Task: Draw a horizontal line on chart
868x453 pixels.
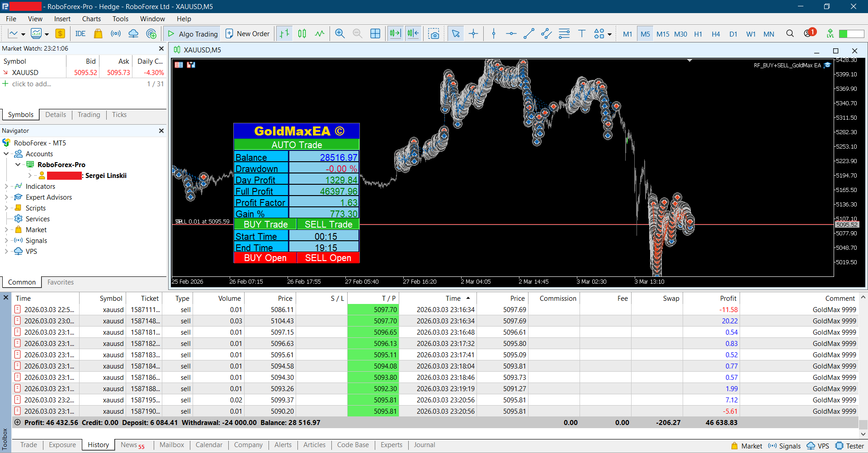Action: pyautogui.click(x=511, y=34)
